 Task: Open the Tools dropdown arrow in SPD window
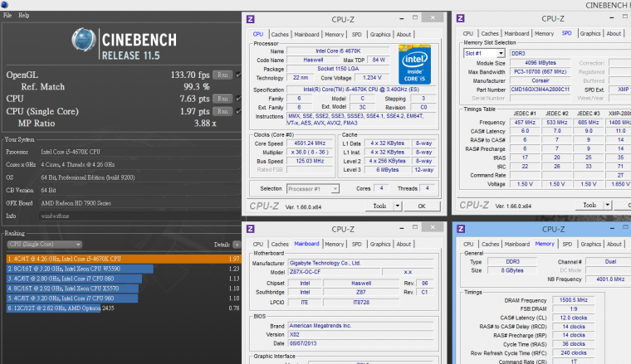[607, 206]
